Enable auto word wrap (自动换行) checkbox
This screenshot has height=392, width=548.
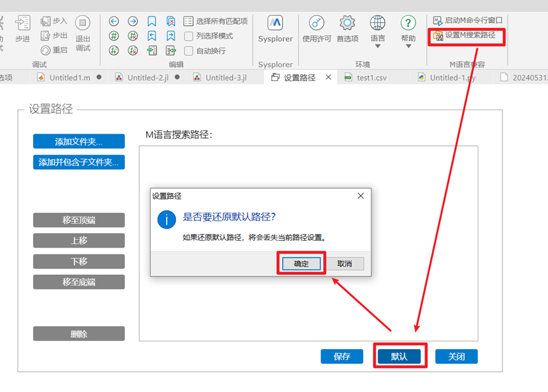(188, 51)
